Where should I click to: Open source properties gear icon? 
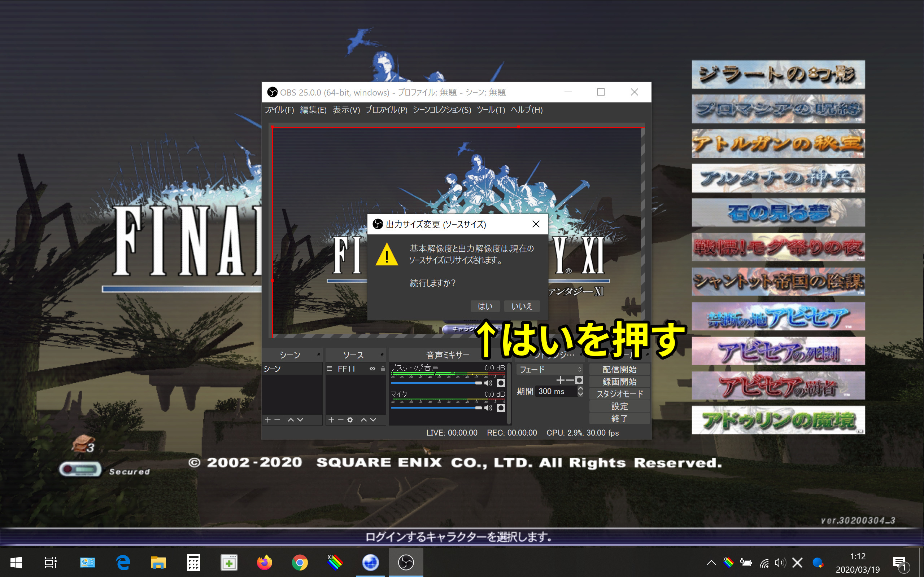350,420
